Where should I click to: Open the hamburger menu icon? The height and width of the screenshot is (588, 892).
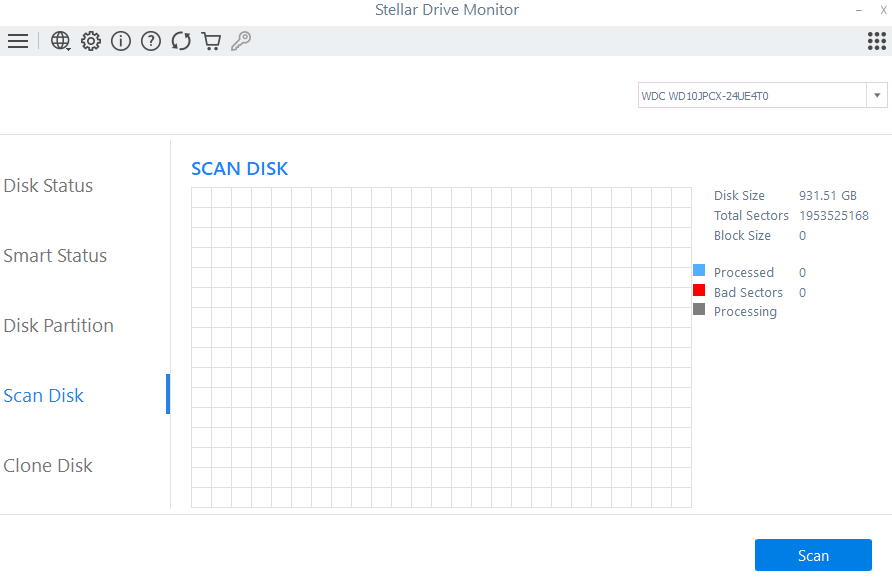click(x=18, y=41)
